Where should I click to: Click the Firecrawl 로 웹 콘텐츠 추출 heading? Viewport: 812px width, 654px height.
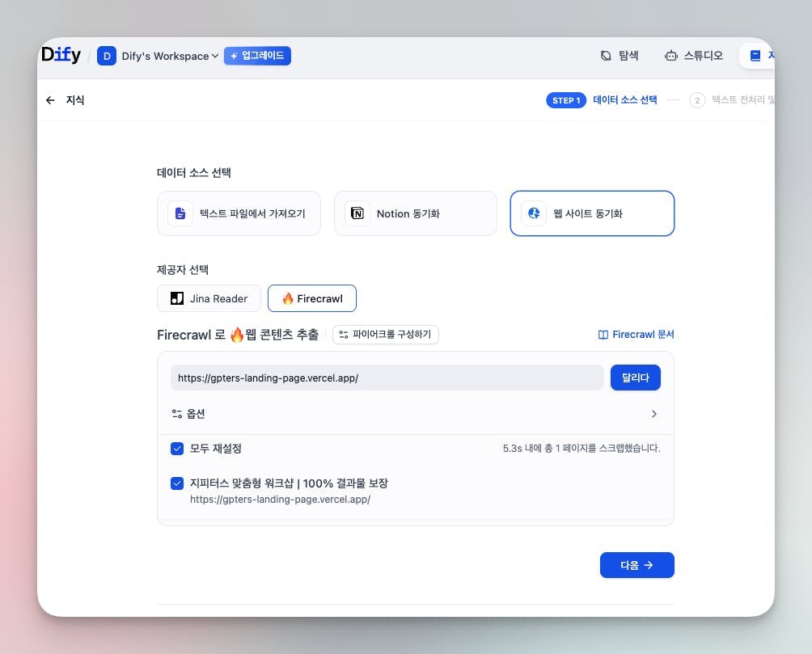238,335
